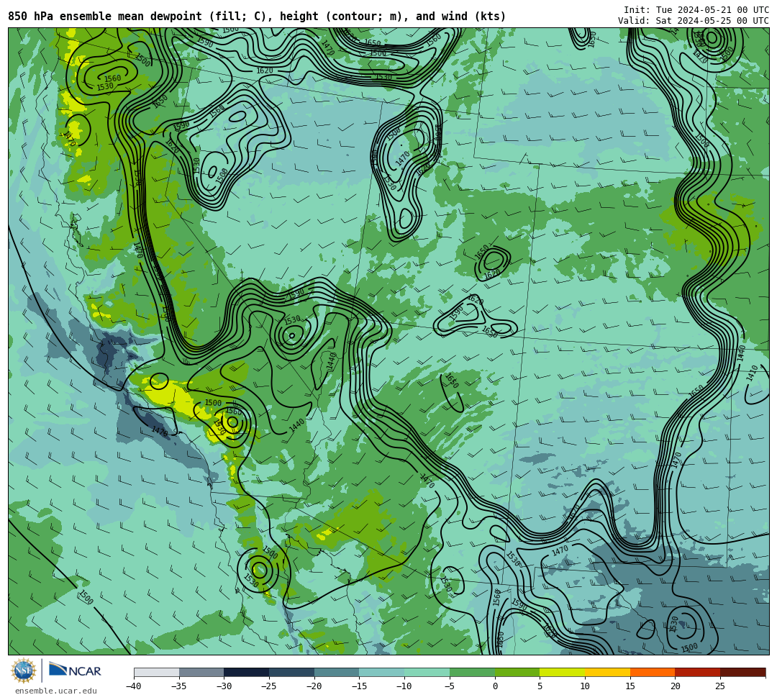Click the NSF circular logo
The image size is (777, 700).
tap(23, 671)
